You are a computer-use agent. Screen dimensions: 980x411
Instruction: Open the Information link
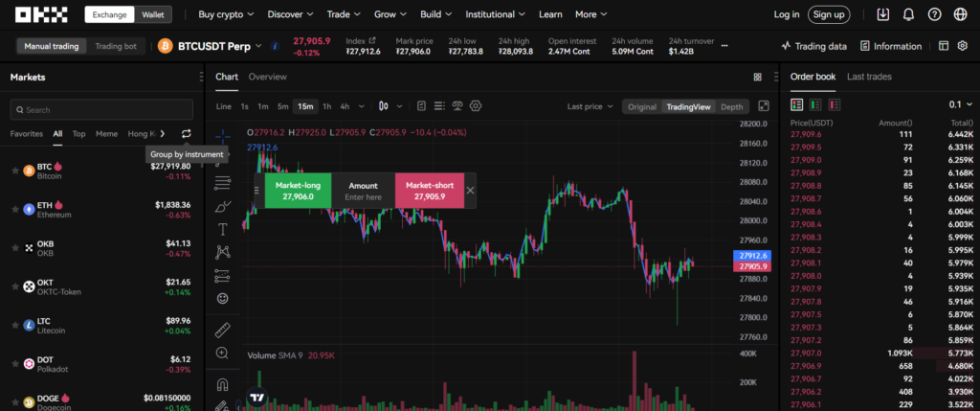[x=891, y=46]
